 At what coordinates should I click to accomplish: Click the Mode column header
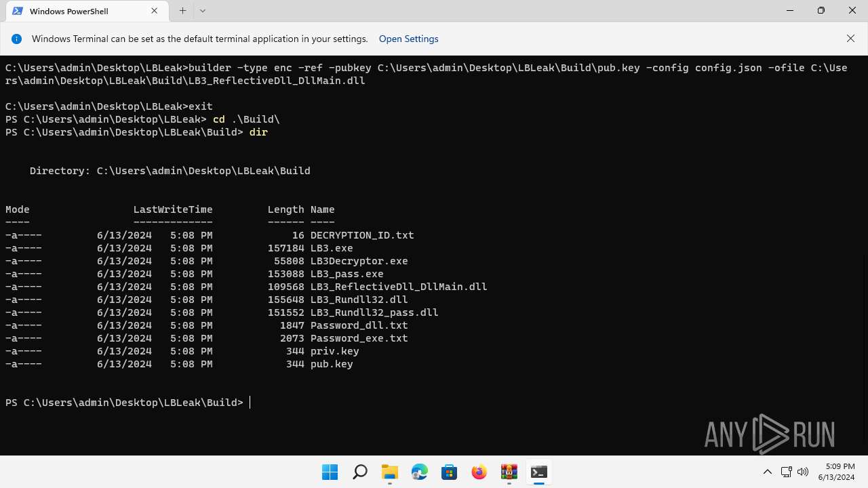pyautogui.click(x=18, y=209)
